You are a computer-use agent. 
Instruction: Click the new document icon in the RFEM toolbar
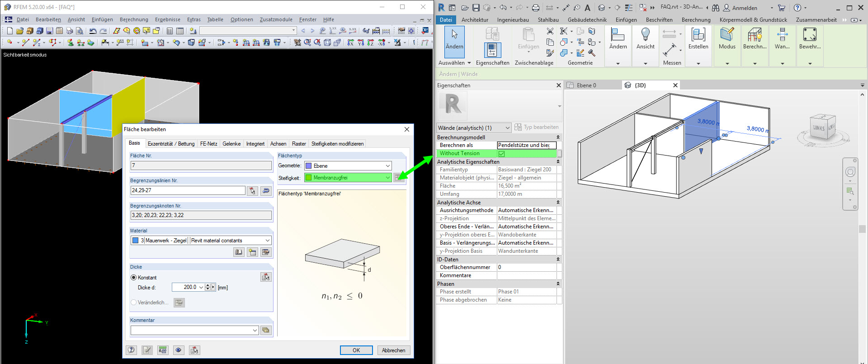[x=10, y=31]
